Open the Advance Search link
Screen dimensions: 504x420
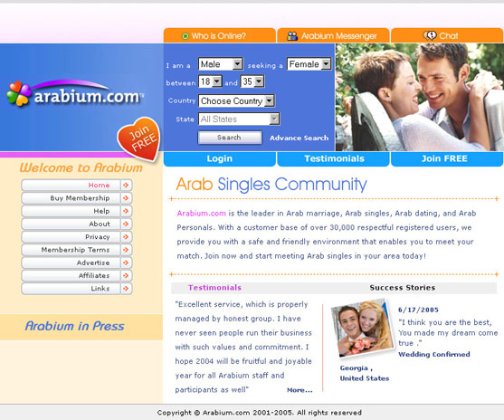pyautogui.click(x=299, y=138)
